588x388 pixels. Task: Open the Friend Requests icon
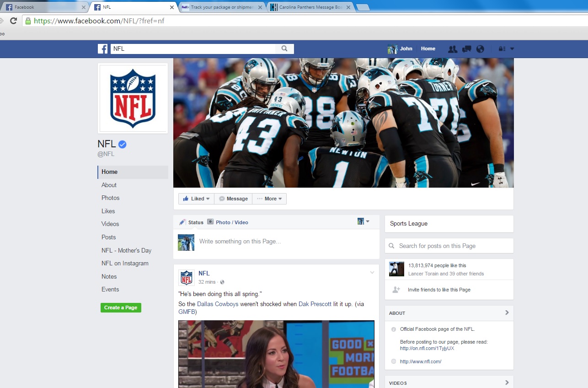[453, 49]
